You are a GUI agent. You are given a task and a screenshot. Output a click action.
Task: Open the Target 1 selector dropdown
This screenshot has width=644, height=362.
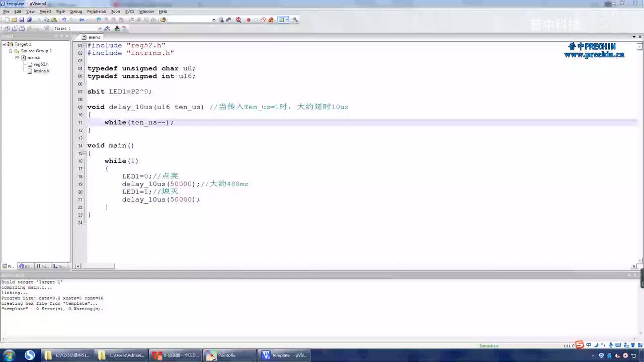[x=100, y=28]
